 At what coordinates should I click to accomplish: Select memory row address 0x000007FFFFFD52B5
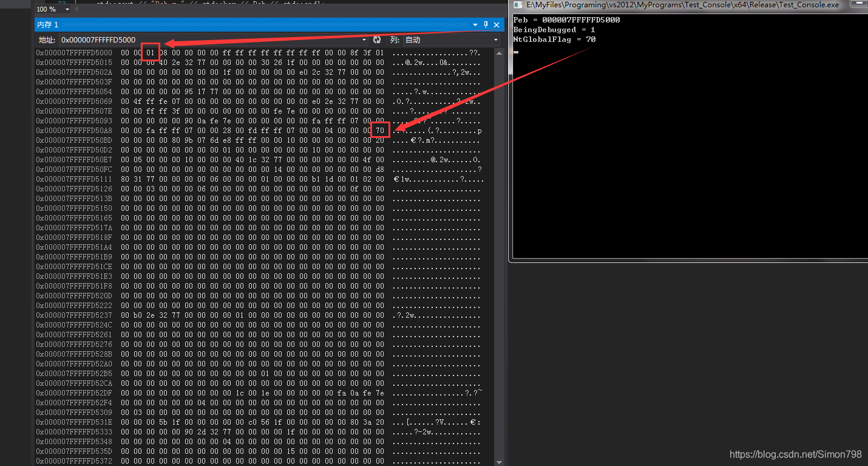click(74, 374)
